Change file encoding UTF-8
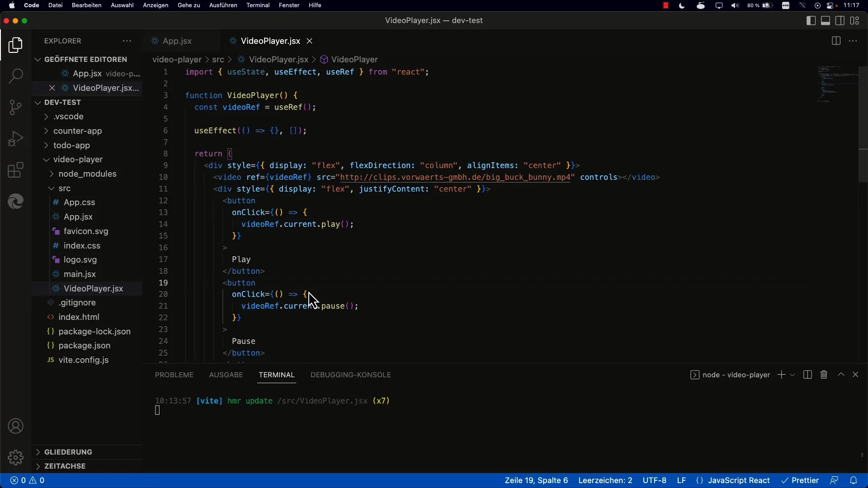 (x=655, y=480)
